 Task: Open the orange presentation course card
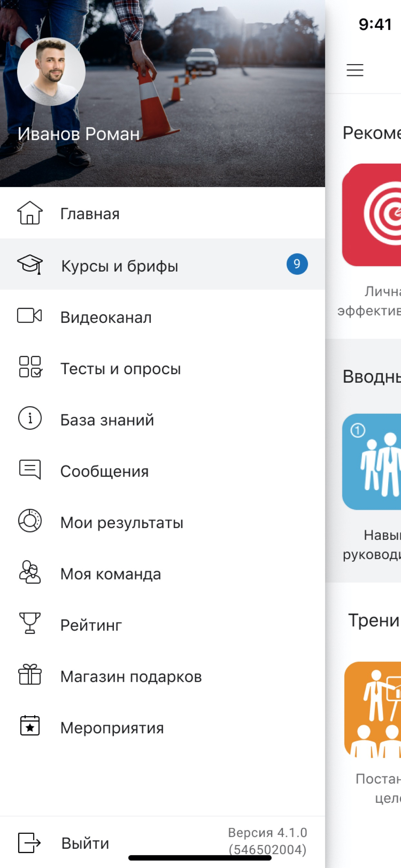point(372,710)
